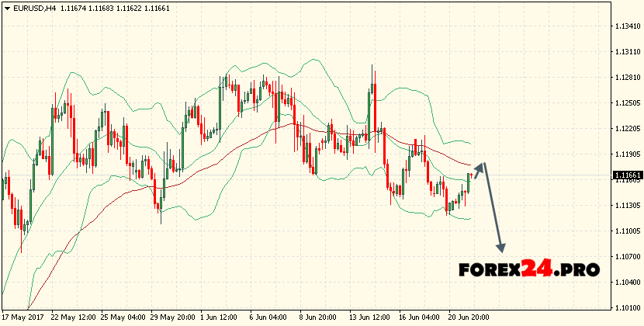644x326 pixels.
Task: Click the 1.10700 price axis label
Action: (x=627, y=257)
